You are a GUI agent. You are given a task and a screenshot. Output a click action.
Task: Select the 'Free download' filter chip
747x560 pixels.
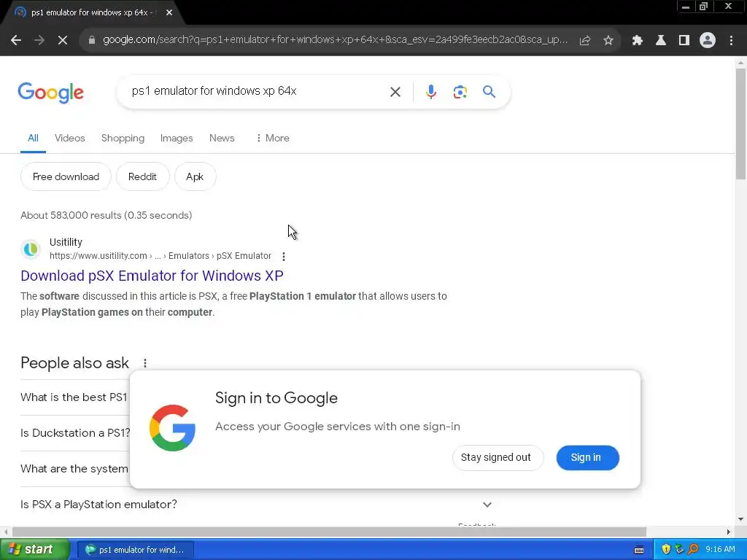(x=66, y=176)
